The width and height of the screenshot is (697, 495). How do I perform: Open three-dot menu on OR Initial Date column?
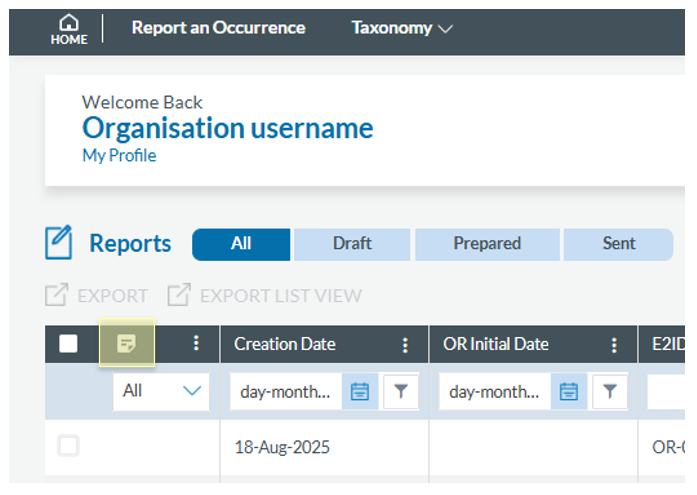point(614,344)
